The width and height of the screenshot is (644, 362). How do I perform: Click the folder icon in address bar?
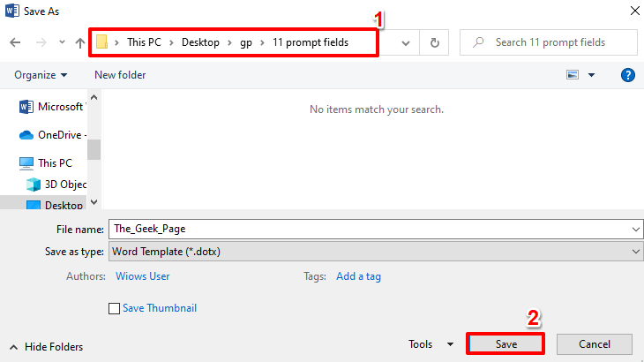(x=101, y=41)
